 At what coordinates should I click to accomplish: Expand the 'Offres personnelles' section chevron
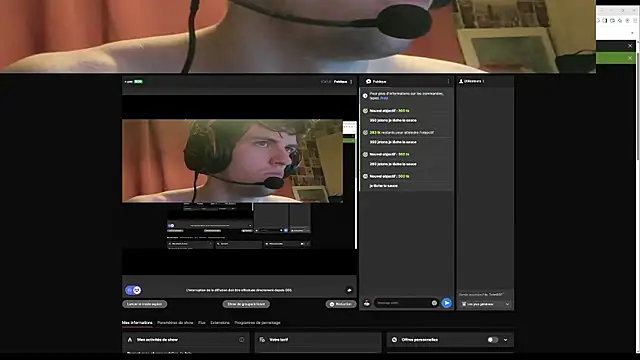pos(506,340)
